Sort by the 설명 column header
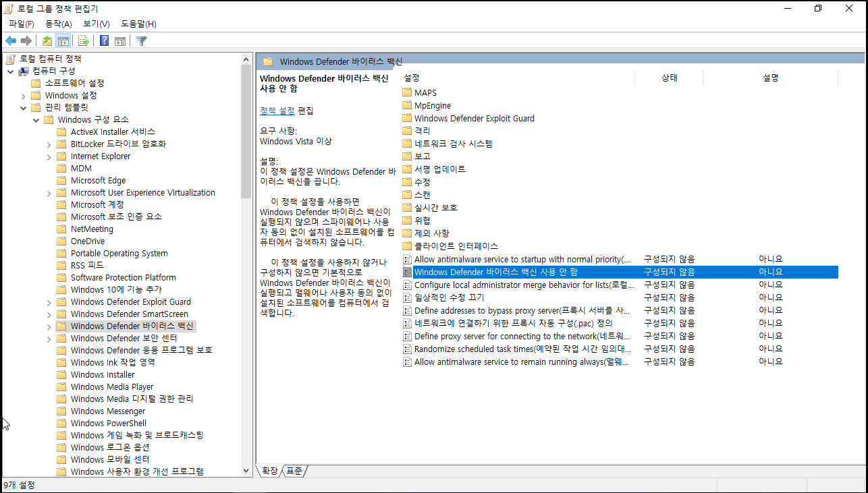This screenshot has width=868, height=493. 771,78
